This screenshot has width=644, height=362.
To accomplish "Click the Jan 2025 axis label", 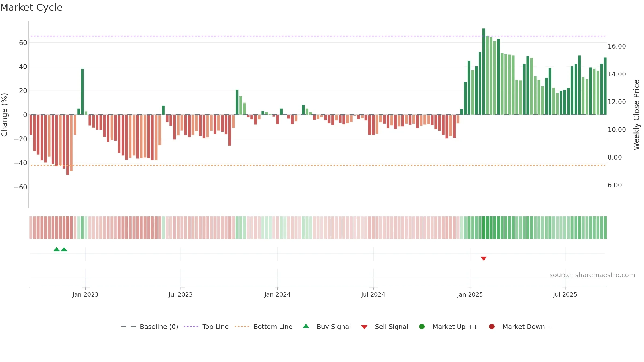I will click(470, 294).
